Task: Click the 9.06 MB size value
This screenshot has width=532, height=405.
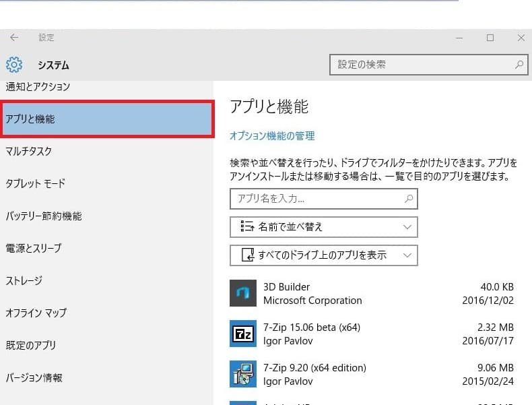Action: click(496, 368)
